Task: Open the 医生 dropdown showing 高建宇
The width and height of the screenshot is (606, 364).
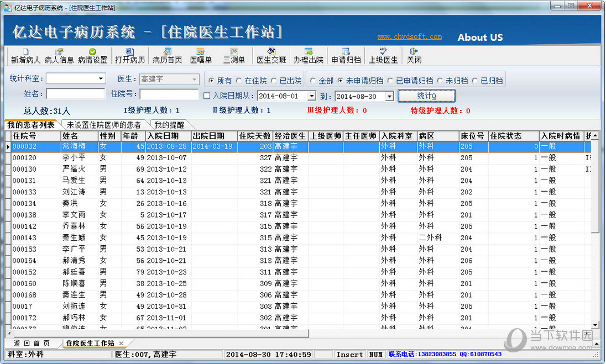Action: pyautogui.click(x=194, y=79)
